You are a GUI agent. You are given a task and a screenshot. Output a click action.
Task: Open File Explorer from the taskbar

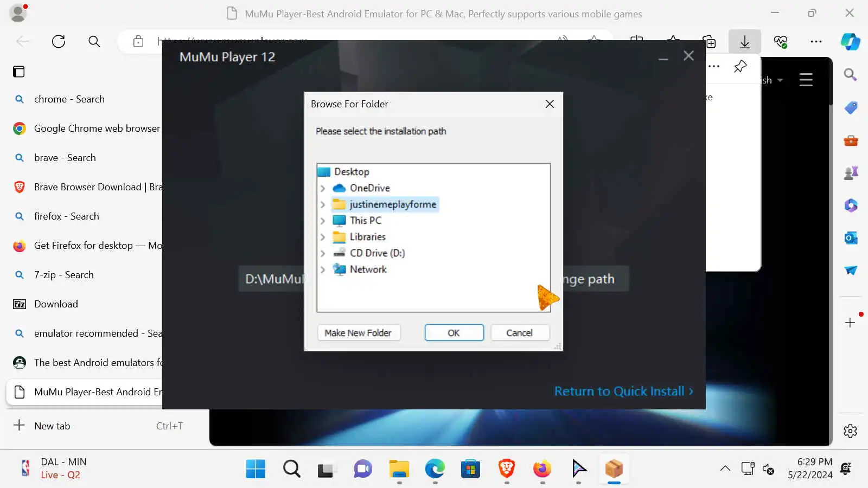click(399, 468)
